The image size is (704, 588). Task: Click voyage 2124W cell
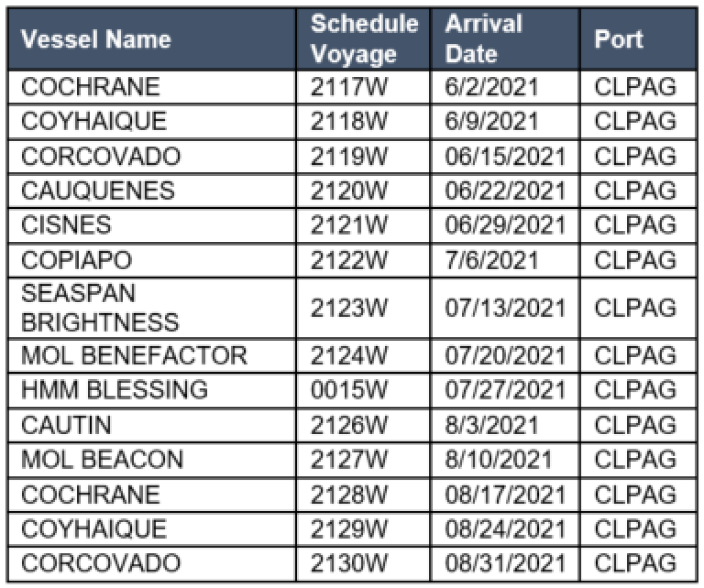click(x=364, y=356)
